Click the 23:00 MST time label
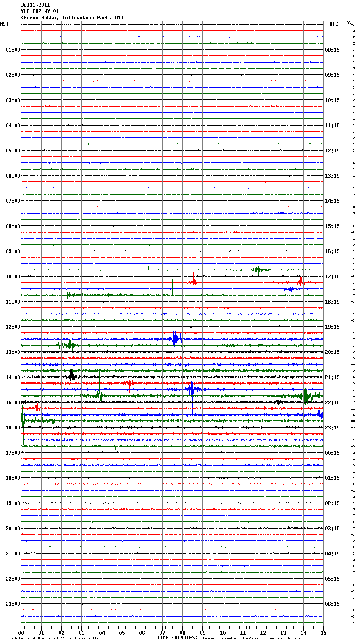 pos(13,604)
